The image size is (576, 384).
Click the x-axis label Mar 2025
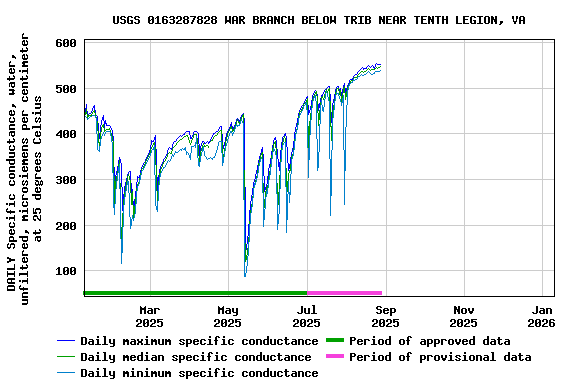[150, 317]
